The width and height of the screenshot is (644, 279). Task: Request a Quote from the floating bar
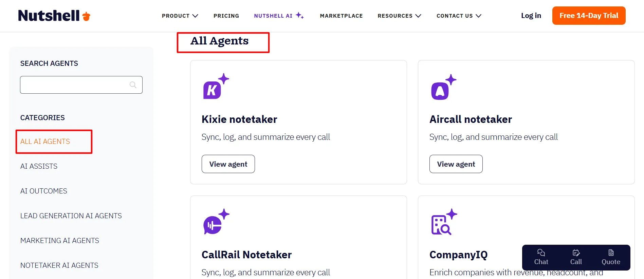tap(611, 257)
